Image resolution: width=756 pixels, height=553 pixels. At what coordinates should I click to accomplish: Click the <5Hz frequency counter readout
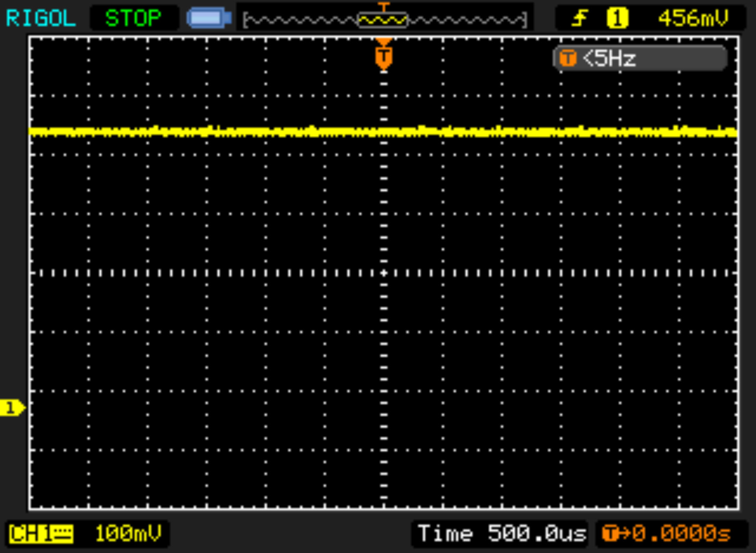tap(610, 59)
